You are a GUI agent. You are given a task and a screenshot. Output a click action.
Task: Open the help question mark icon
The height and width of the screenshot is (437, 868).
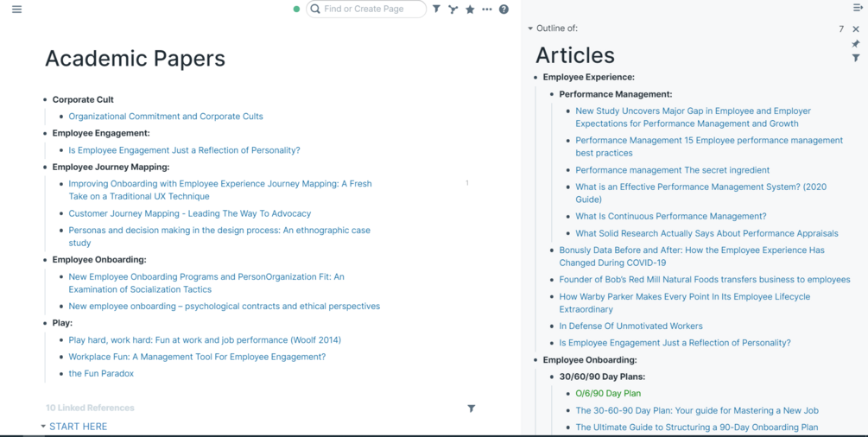coord(504,9)
